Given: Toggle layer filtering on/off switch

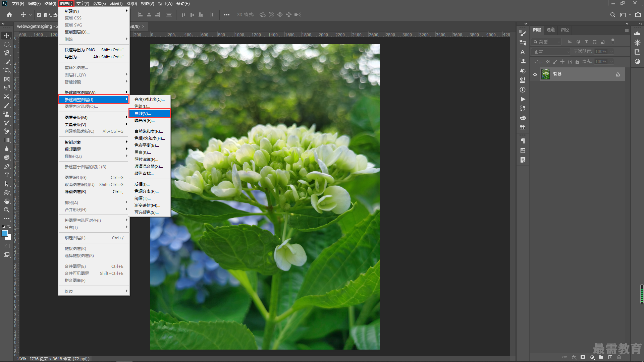Looking at the screenshot, I should (612, 41).
